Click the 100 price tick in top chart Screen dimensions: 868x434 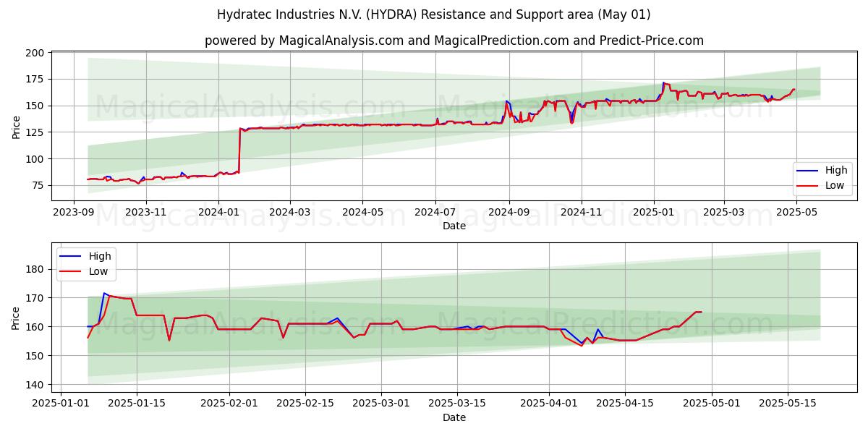point(36,158)
